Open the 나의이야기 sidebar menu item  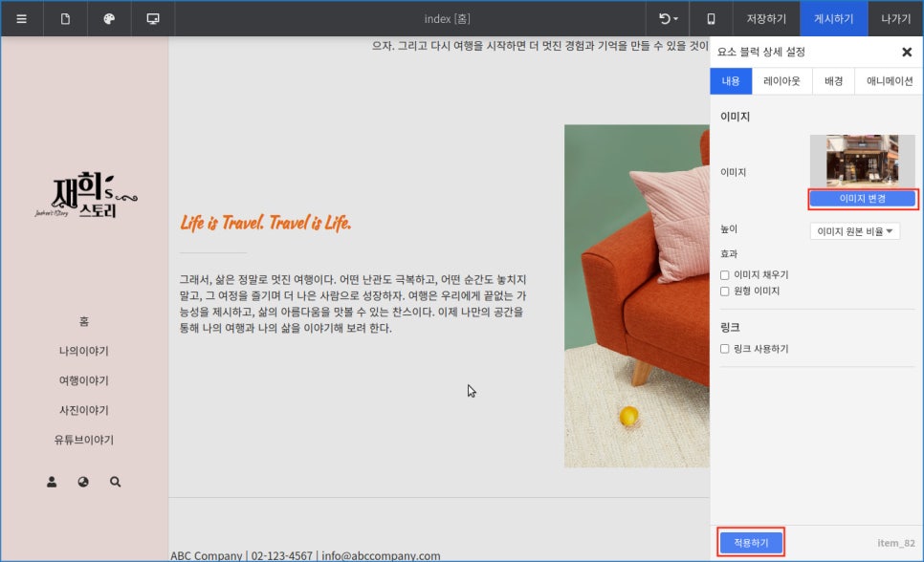[x=84, y=351]
